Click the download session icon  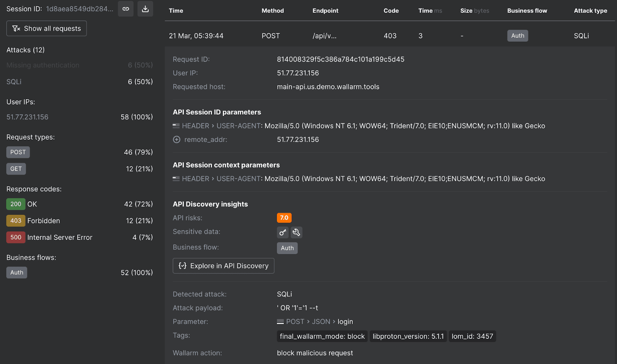[145, 9]
